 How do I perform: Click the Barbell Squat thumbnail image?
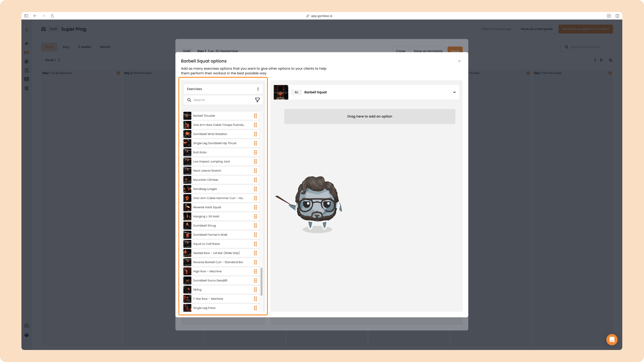(x=281, y=92)
